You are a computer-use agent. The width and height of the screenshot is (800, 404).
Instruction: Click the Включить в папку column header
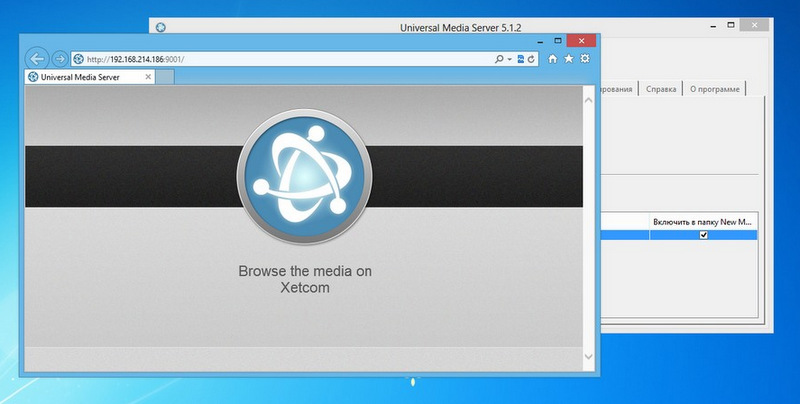(x=703, y=222)
